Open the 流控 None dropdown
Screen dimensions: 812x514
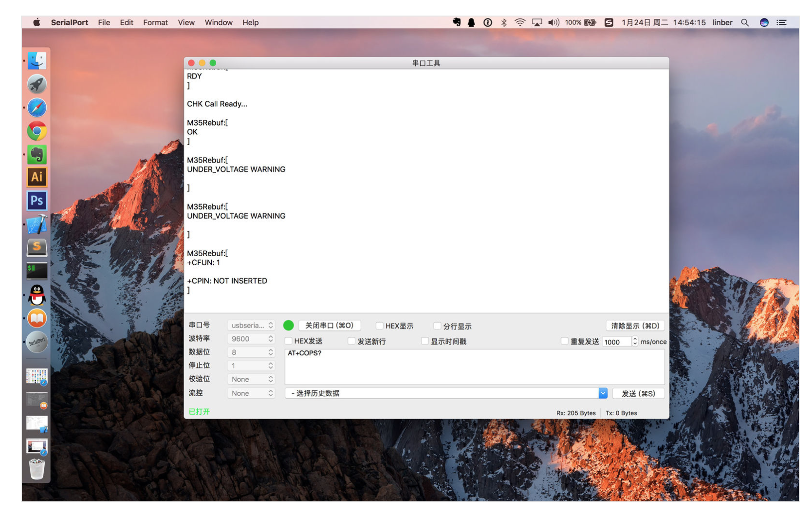pyautogui.click(x=251, y=393)
